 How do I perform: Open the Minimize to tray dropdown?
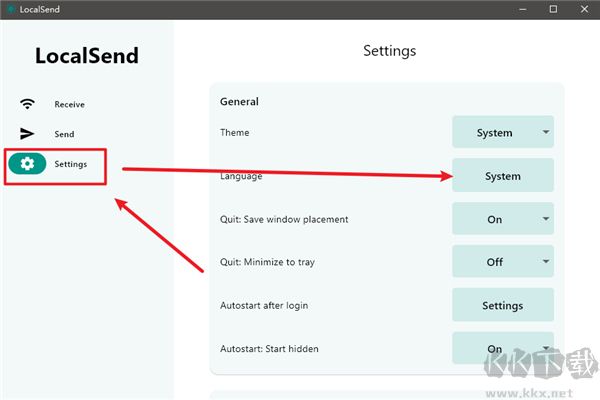coord(502,262)
